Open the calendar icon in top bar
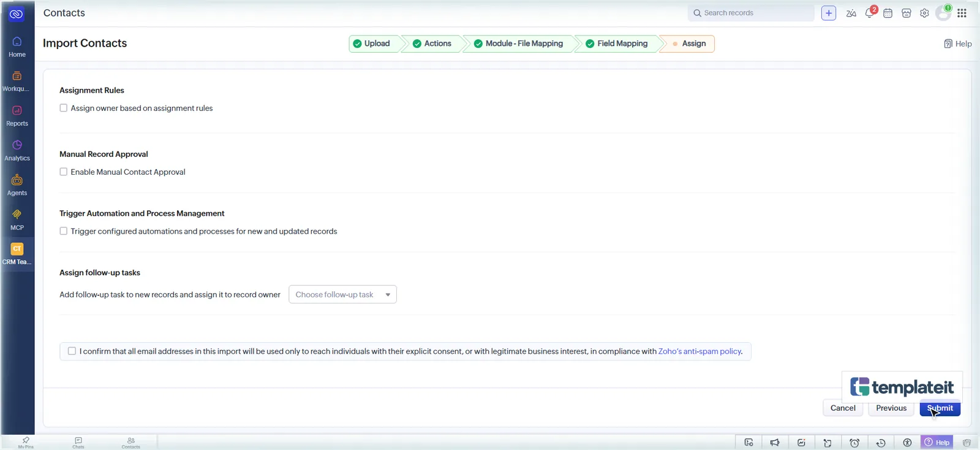The width and height of the screenshot is (980, 450). [888, 13]
